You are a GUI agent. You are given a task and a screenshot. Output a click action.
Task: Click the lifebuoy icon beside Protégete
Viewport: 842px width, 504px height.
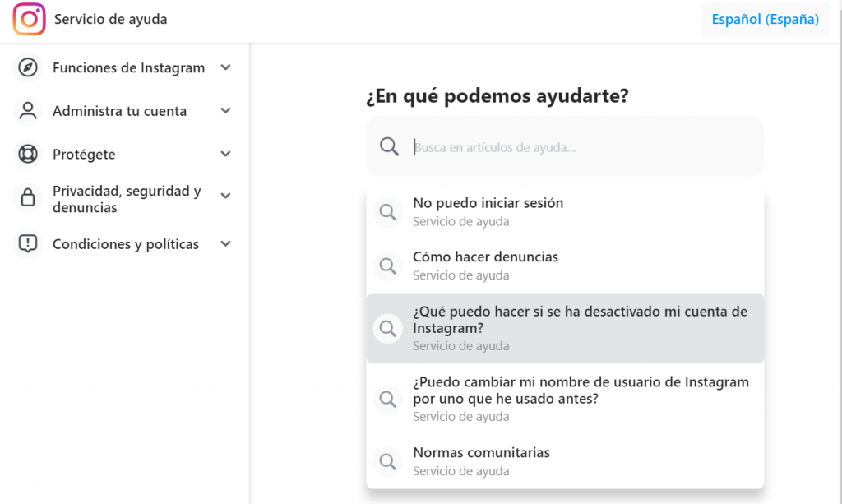click(x=28, y=154)
